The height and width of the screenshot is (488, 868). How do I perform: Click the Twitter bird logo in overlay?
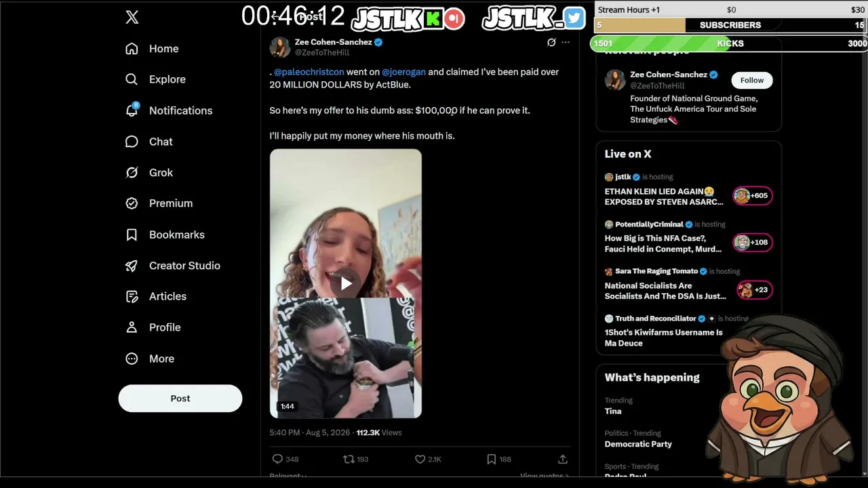coord(574,18)
